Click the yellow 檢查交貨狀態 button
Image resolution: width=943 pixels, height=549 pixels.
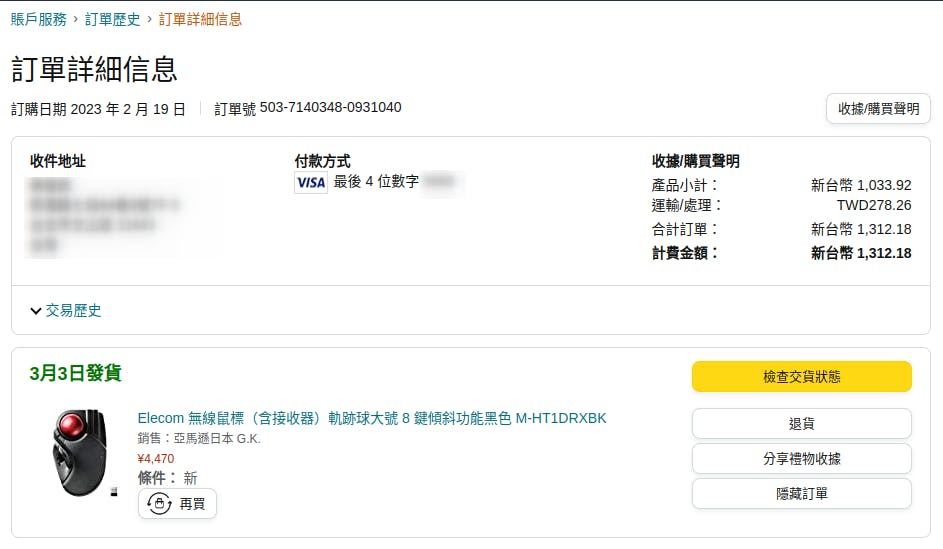[802, 376]
